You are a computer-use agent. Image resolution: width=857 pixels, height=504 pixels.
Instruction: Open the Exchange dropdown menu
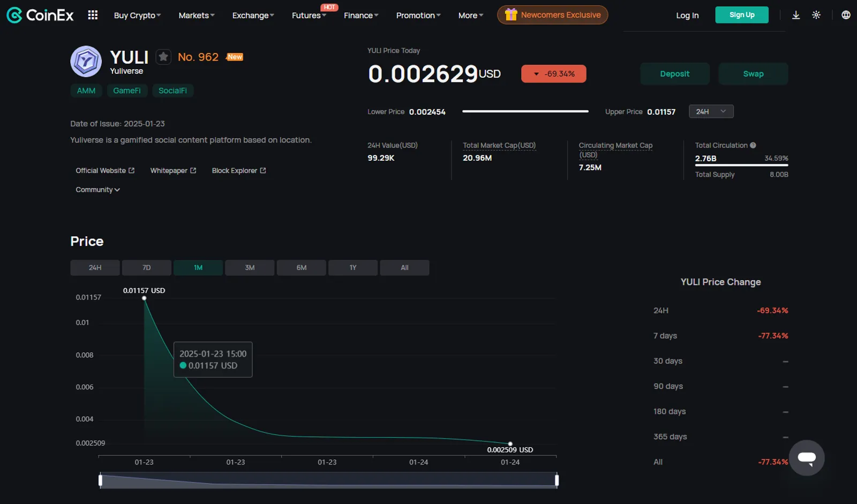click(253, 16)
